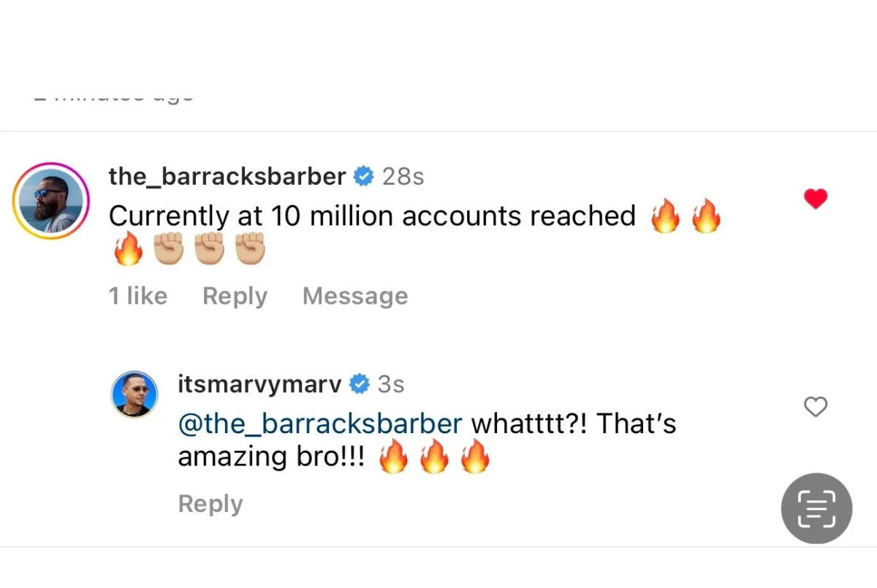Image resolution: width=877 pixels, height=588 pixels.
Task: Click the verified badge beside itsmarvymarv
Action: 359,384
